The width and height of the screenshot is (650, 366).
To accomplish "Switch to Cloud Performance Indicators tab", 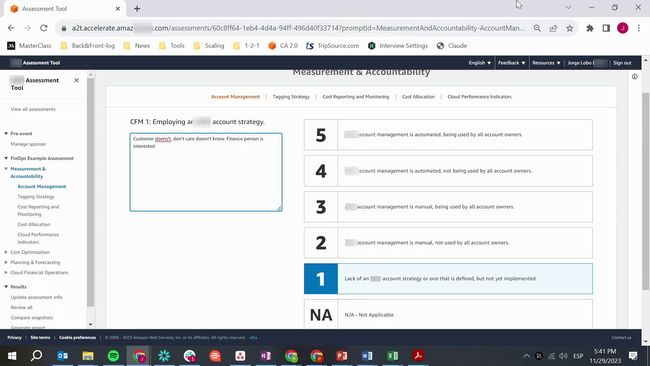I will [480, 97].
